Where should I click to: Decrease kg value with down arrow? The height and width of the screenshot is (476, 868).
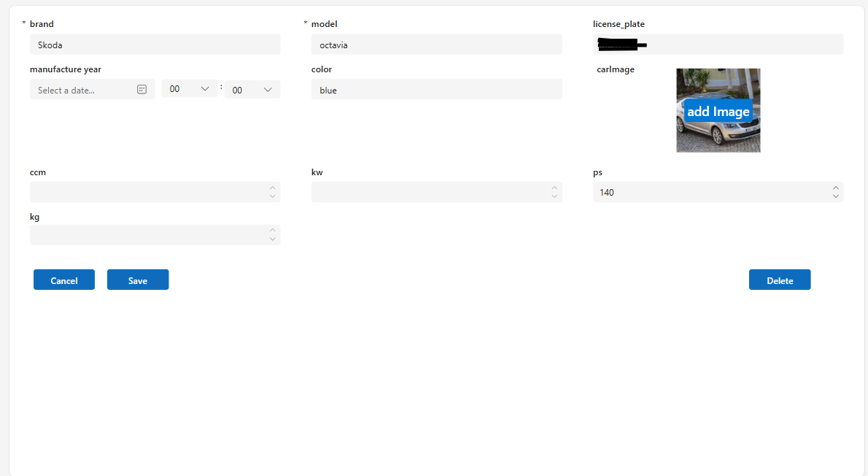272,239
